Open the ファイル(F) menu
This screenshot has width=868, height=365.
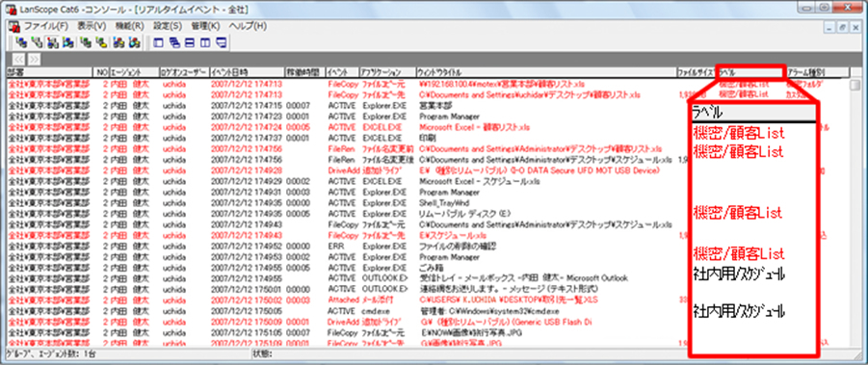point(45,26)
